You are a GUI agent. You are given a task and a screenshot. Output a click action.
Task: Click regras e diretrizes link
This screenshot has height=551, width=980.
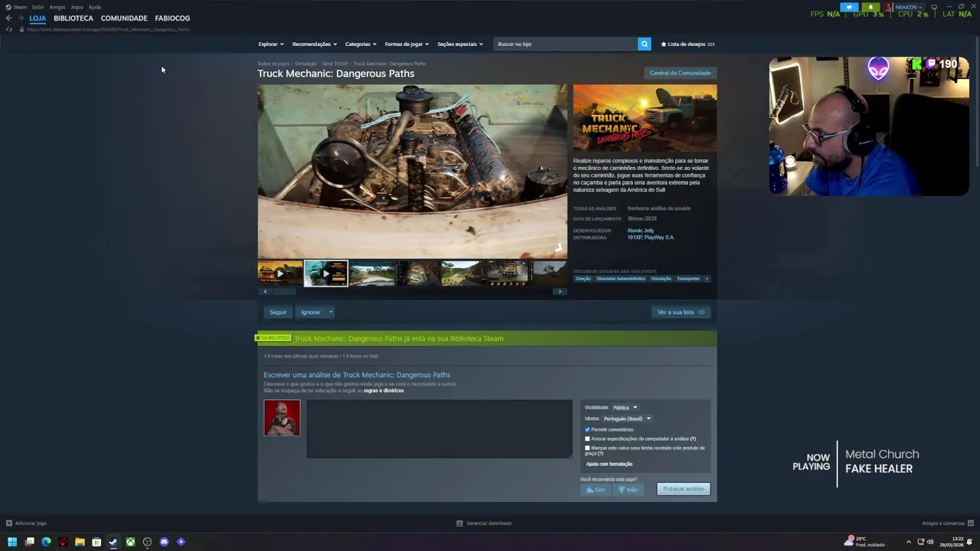[x=384, y=391]
